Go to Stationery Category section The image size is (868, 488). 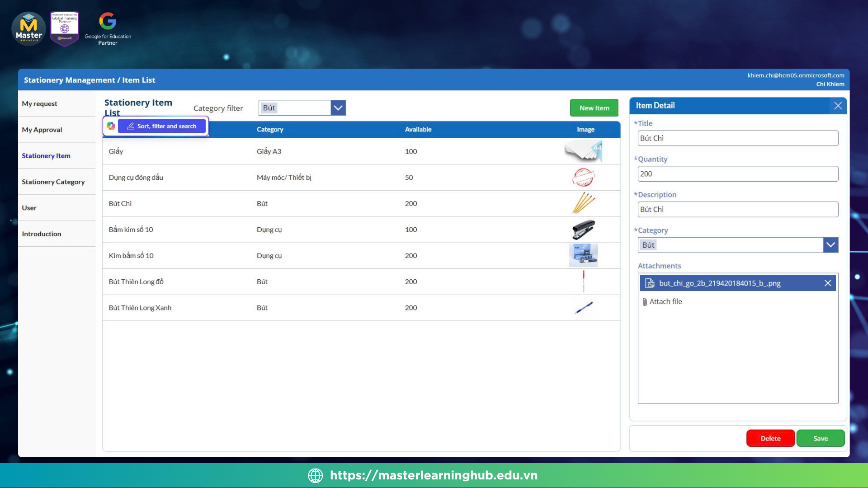(x=53, y=182)
